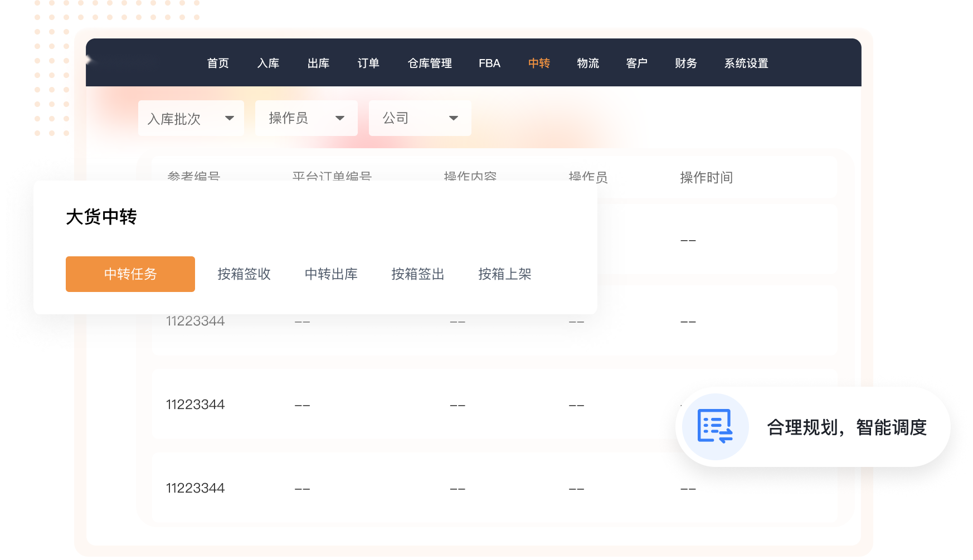Screen dimensions: 973x560
Task: Open the 订单 menu
Action: 368,64
